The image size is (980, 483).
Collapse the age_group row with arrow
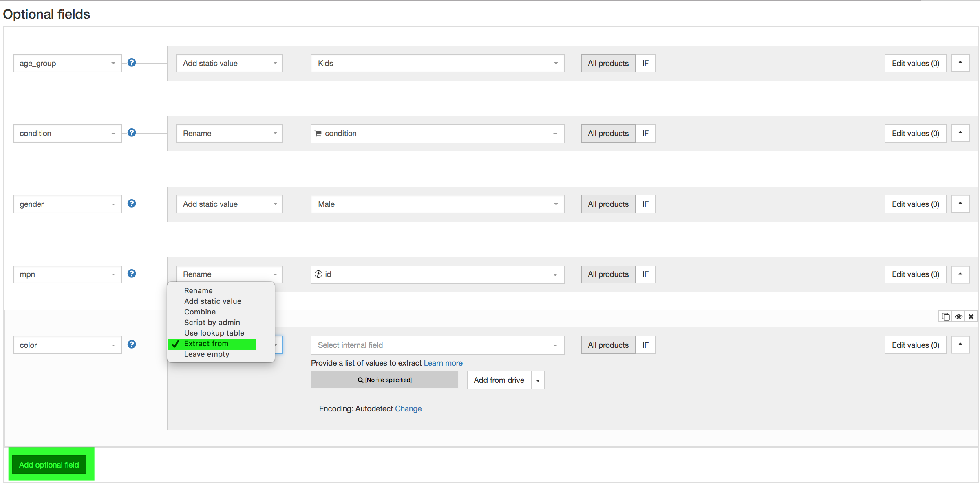(960, 63)
